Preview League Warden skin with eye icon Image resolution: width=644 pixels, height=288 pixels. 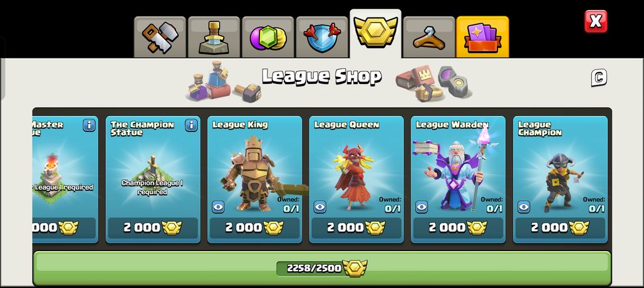(422, 207)
